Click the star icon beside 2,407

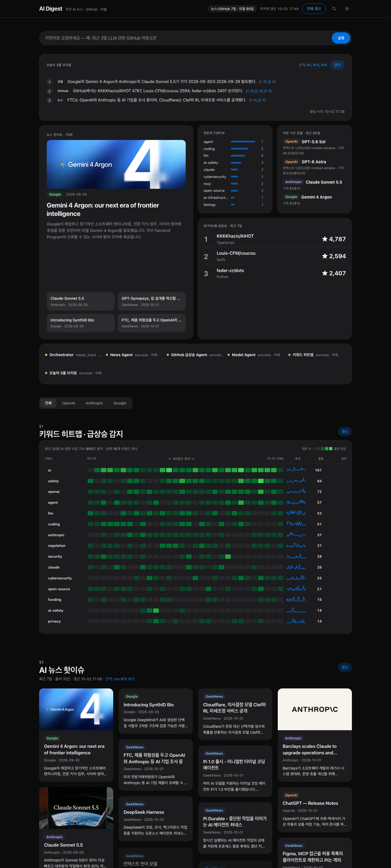point(324,273)
